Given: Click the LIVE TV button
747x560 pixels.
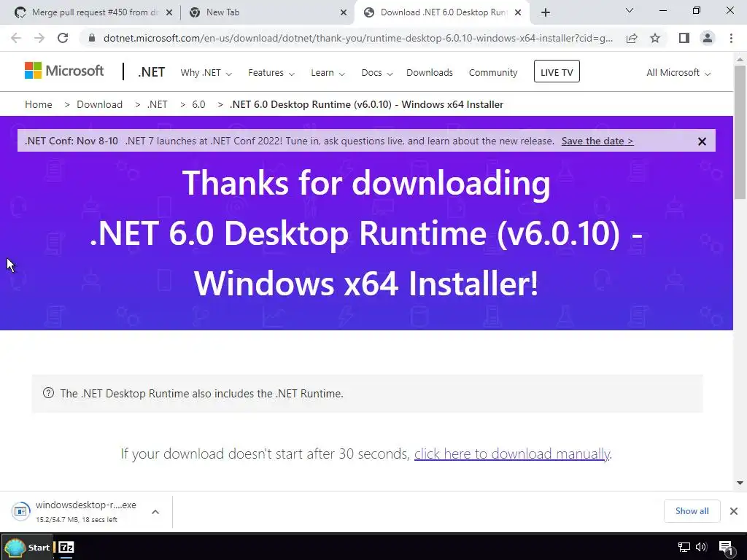Looking at the screenshot, I should click(x=557, y=71).
